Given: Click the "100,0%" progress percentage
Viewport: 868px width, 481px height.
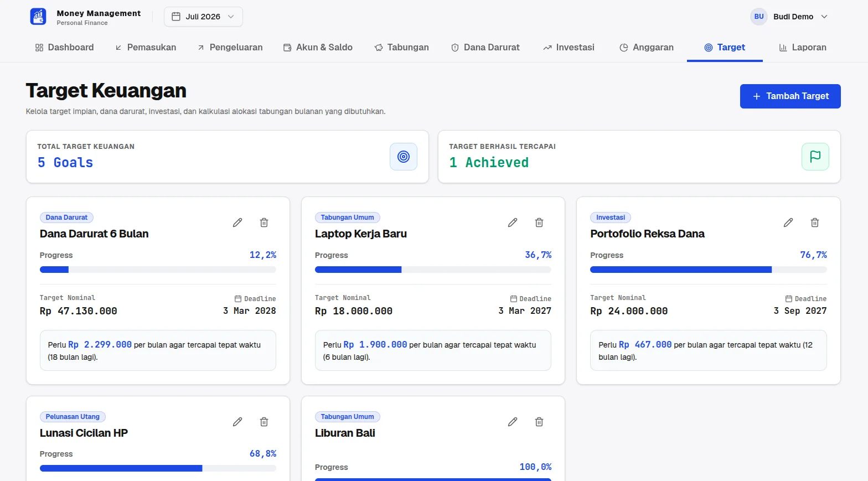Looking at the screenshot, I should (535, 467).
